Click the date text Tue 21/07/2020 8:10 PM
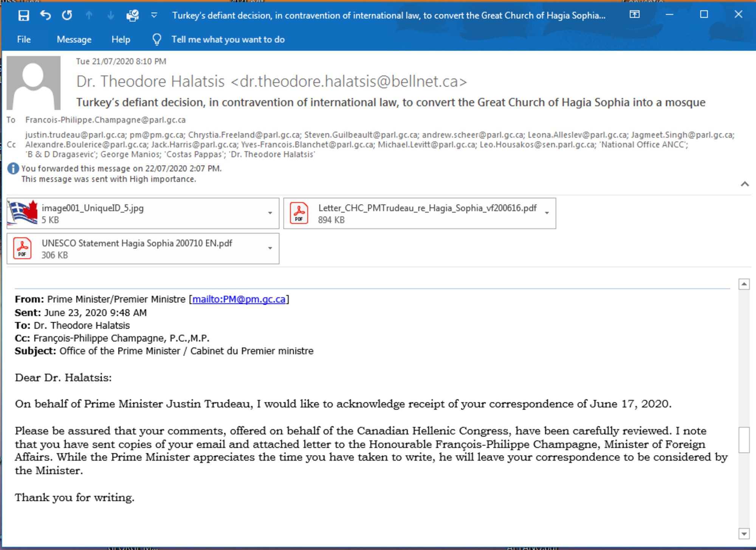 pyautogui.click(x=121, y=61)
